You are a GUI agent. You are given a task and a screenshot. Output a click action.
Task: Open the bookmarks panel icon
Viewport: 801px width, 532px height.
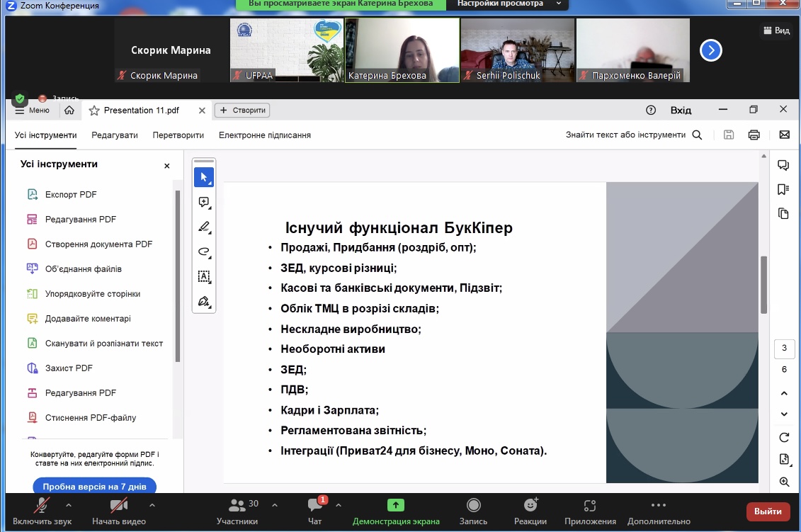tap(783, 190)
